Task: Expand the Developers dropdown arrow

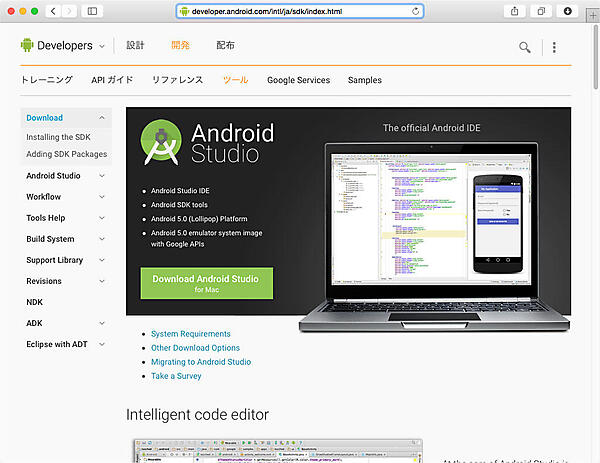Action: pos(102,46)
